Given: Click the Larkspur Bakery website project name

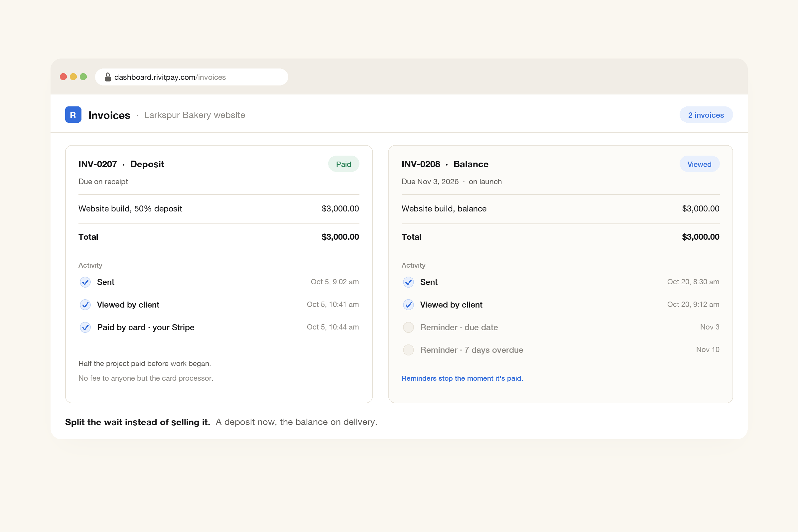Looking at the screenshot, I should coord(195,115).
